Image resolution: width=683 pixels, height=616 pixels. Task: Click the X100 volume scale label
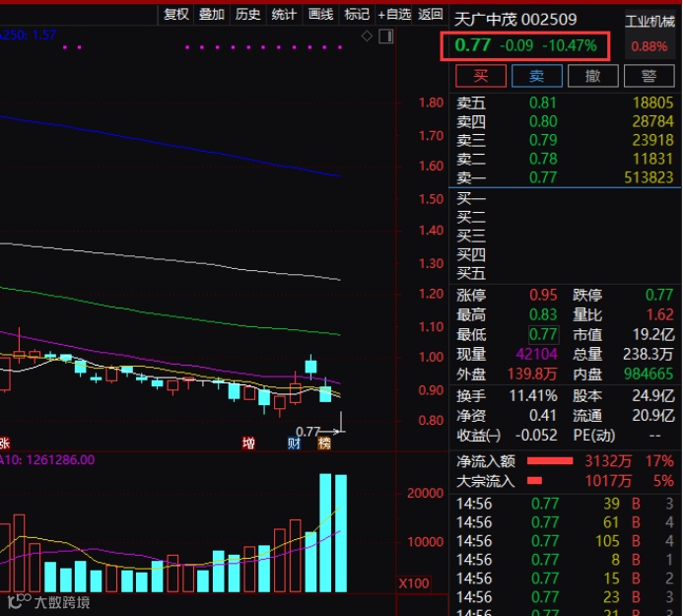(x=413, y=583)
